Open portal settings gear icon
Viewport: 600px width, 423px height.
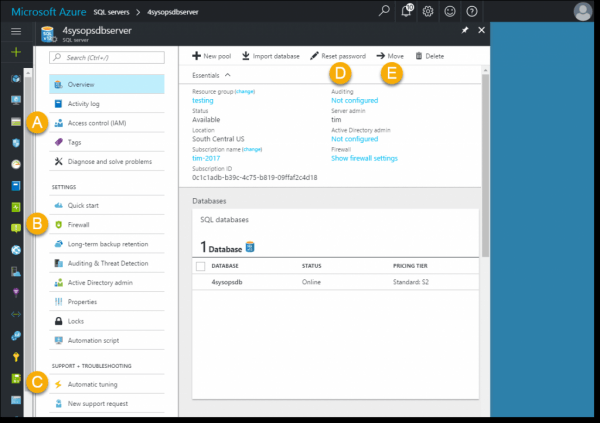point(428,11)
